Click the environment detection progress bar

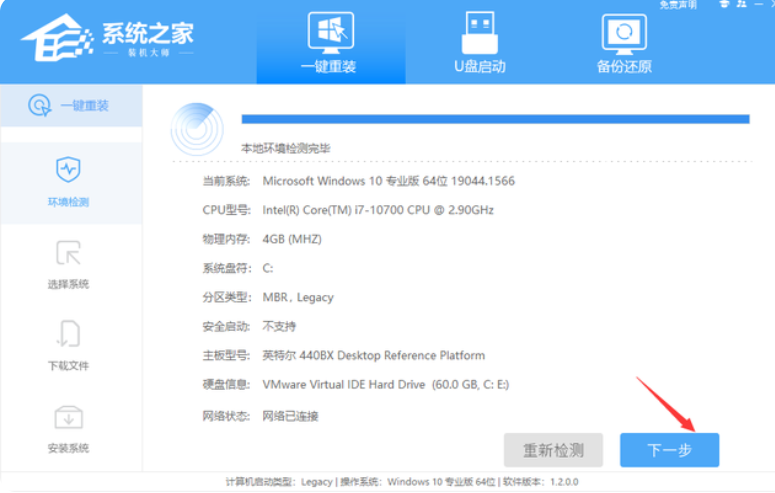click(x=495, y=119)
